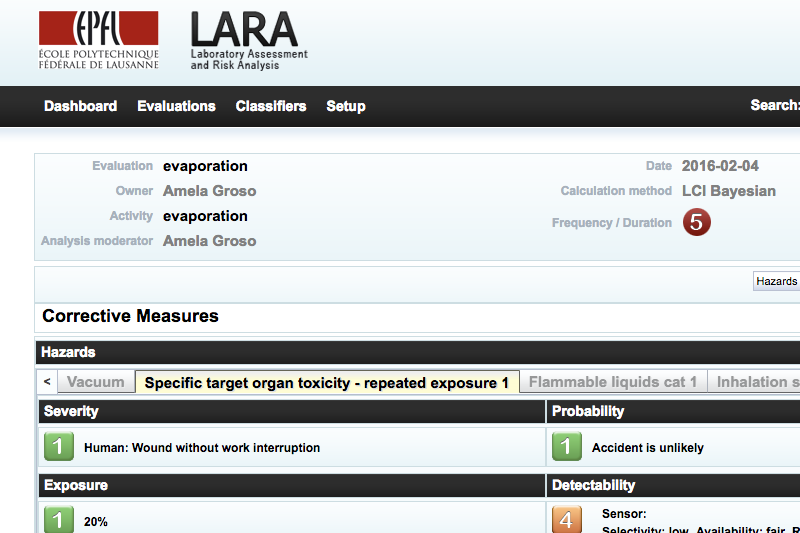
Task: Open the Setup menu
Action: (x=346, y=106)
